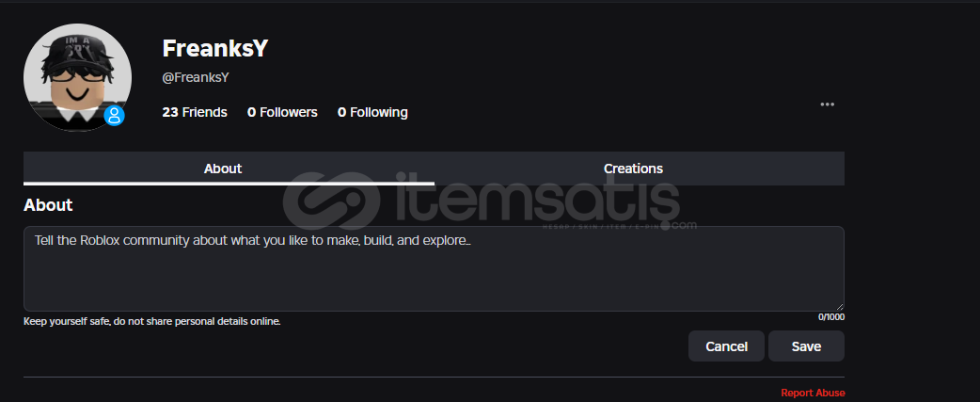Viewport: 980px width, 402px height.
Task: Click the blue person badge on avatar
Action: click(x=115, y=116)
